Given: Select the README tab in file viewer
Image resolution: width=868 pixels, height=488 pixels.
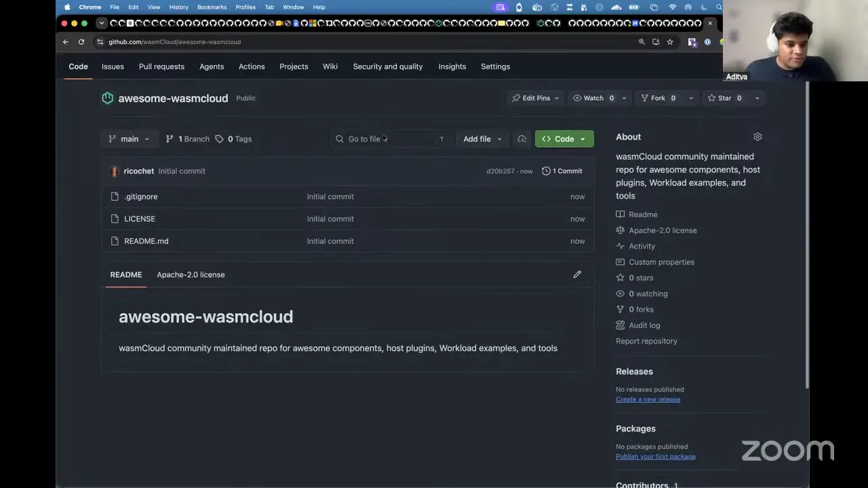Looking at the screenshot, I should [126, 274].
